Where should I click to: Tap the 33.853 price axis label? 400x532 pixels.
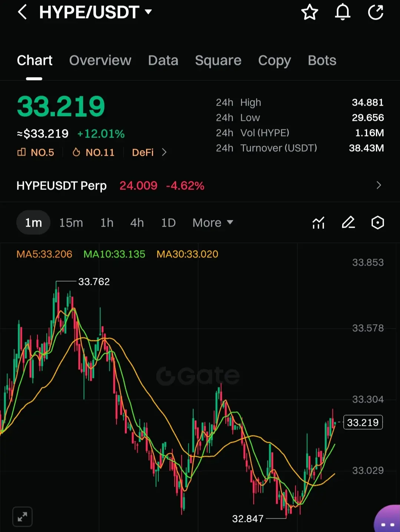(x=368, y=262)
